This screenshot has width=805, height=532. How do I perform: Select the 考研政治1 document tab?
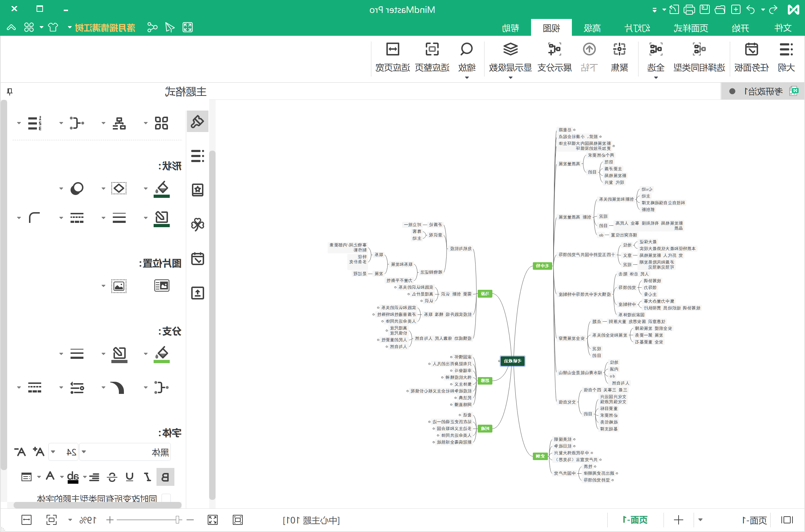[x=763, y=92]
